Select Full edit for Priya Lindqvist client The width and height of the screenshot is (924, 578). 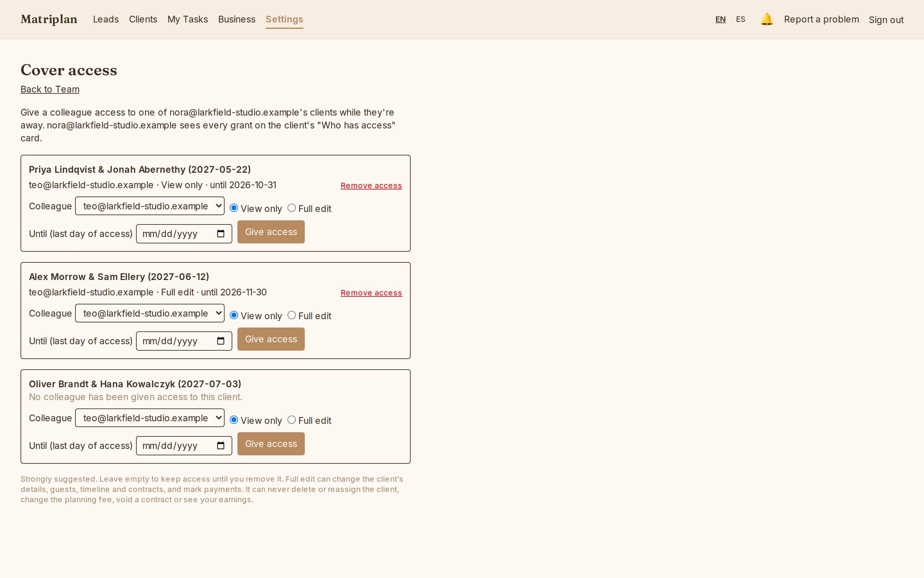click(x=291, y=208)
